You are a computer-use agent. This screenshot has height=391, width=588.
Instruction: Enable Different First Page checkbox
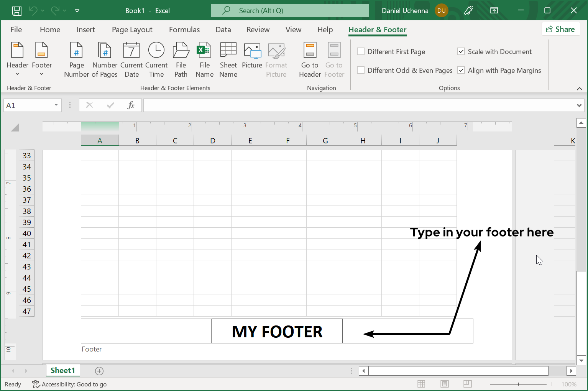[361, 52]
